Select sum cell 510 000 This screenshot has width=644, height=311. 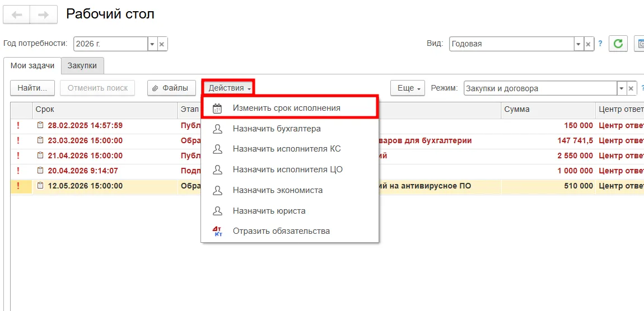pos(548,186)
